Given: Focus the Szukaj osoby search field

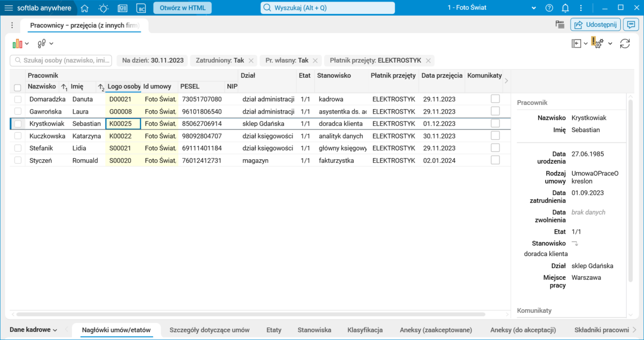Looking at the screenshot, I should coord(61,60).
